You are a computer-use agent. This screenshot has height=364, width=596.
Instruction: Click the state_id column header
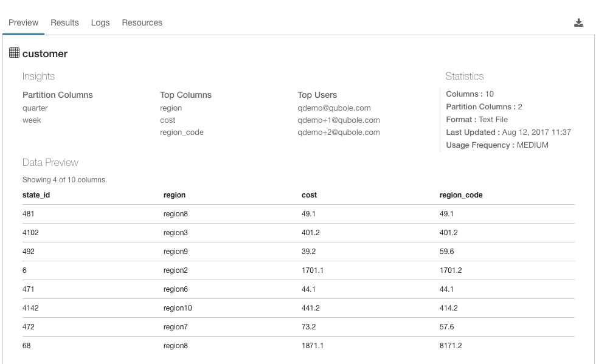(36, 195)
